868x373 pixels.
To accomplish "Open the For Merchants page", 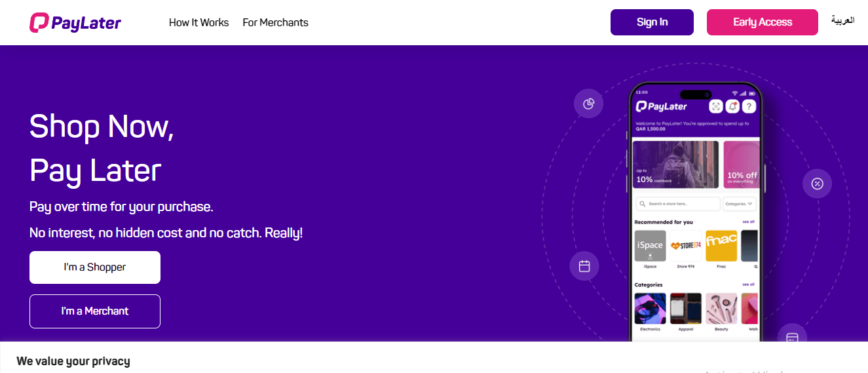I will pyautogui.click(x=275, y=22).
